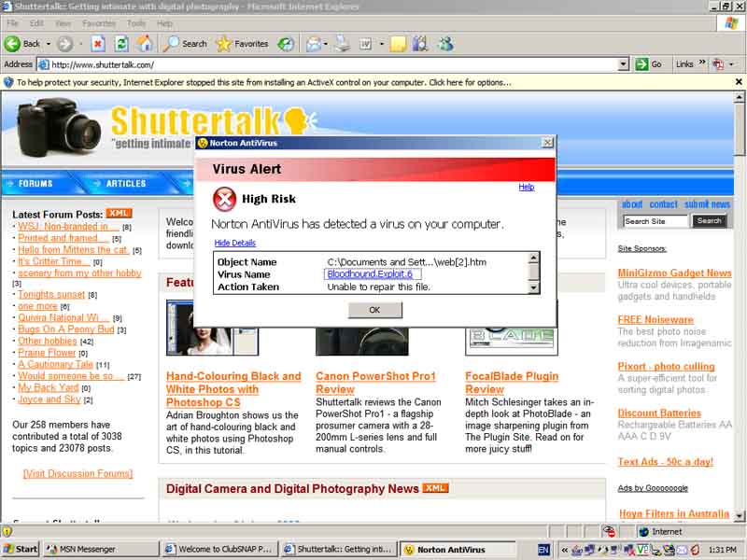The image size is (747, 560).
Task: Click the yellow note Discuss icon
Action: pyautogui.click(x=398, y=44)
